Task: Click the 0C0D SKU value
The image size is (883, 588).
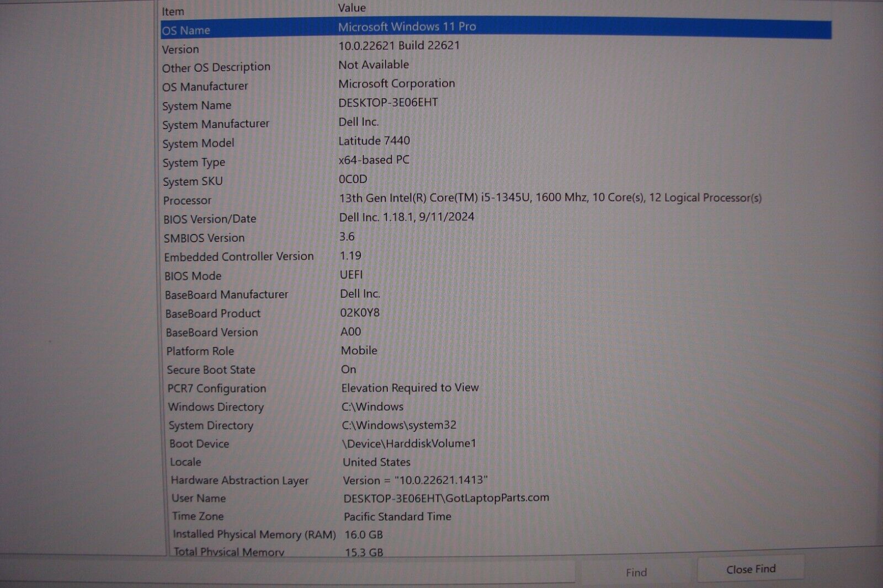Action: (x=353, y=179)
